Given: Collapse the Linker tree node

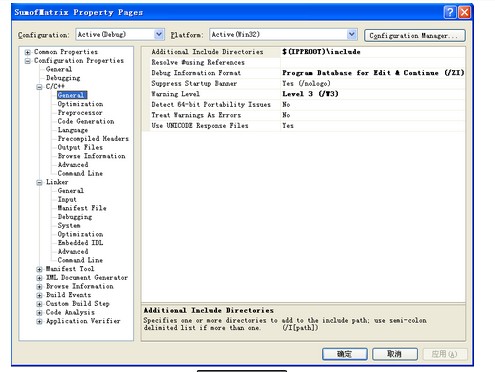Looking at the screenshot, I should tap(39, 182).
